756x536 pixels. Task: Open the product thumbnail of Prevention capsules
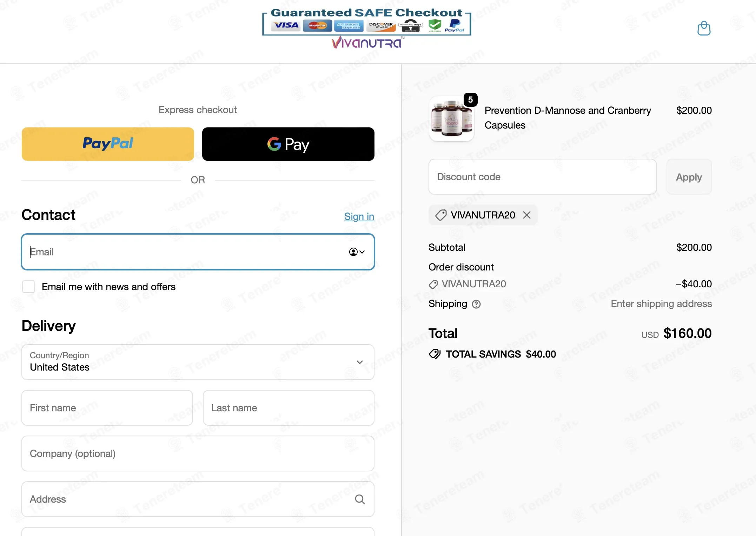pyautogui.click(x=452, y=119)
